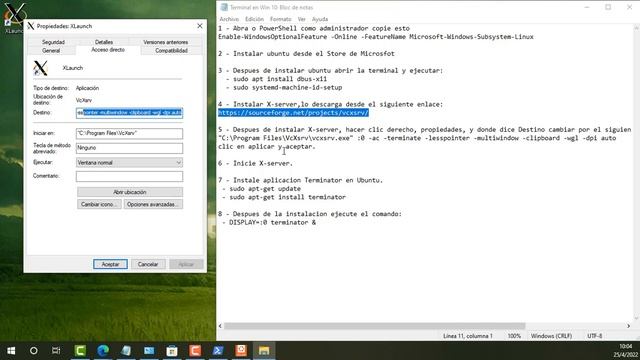Click highlighted sourceforge vcxsrv URL text
This screenshot has width=640, height=360.
pos(293,113)
